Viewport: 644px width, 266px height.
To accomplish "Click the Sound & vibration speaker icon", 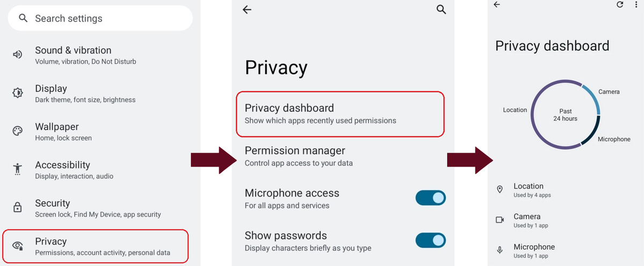I will (x=18, y=54).
